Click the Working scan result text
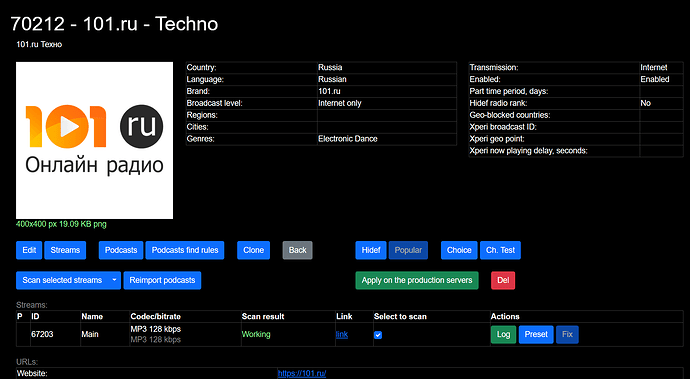The width and height of the screenshot is (690, 379). tap(256, 334)
